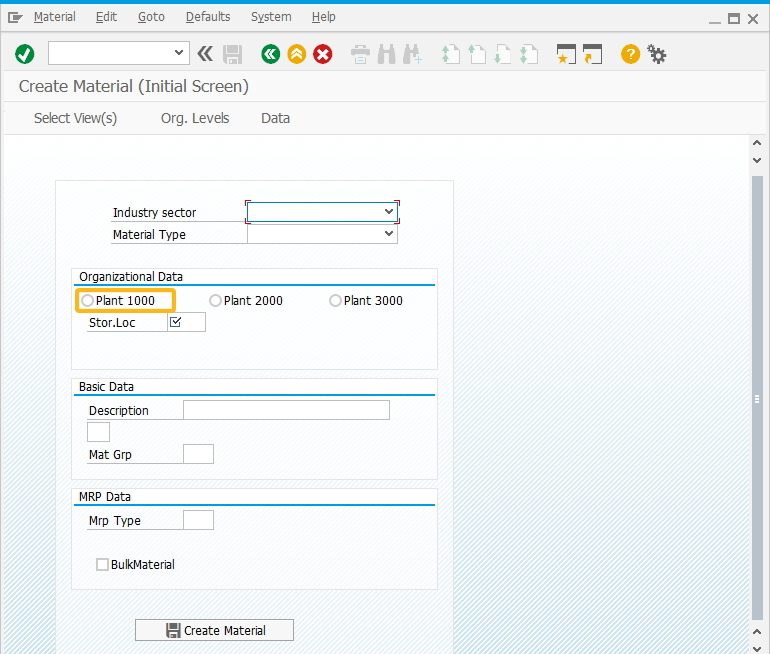
Task: Open the Goto menu
Action: click(x=151, y=17)
